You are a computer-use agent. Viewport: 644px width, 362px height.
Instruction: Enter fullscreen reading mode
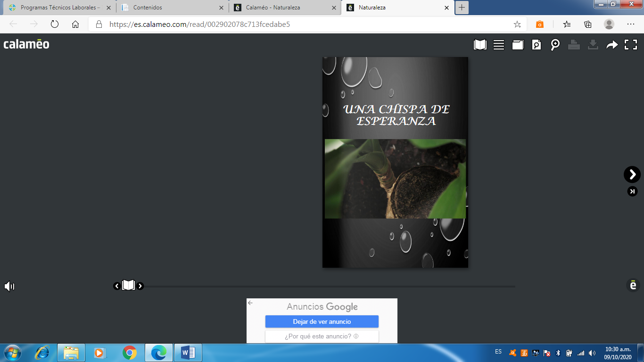click(x=631, y=45)
